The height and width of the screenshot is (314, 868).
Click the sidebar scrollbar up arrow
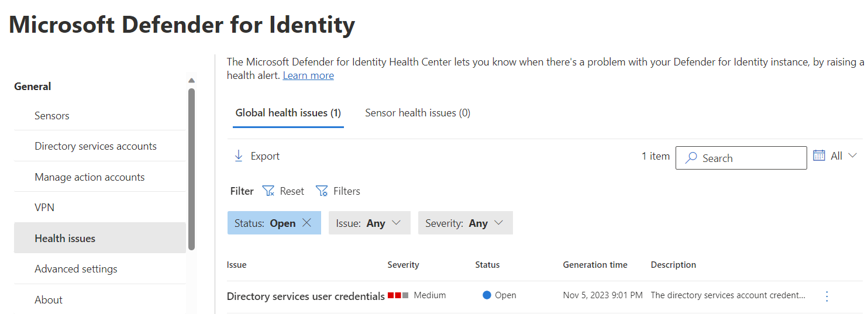pyautogui.click(x=191, y=80)
